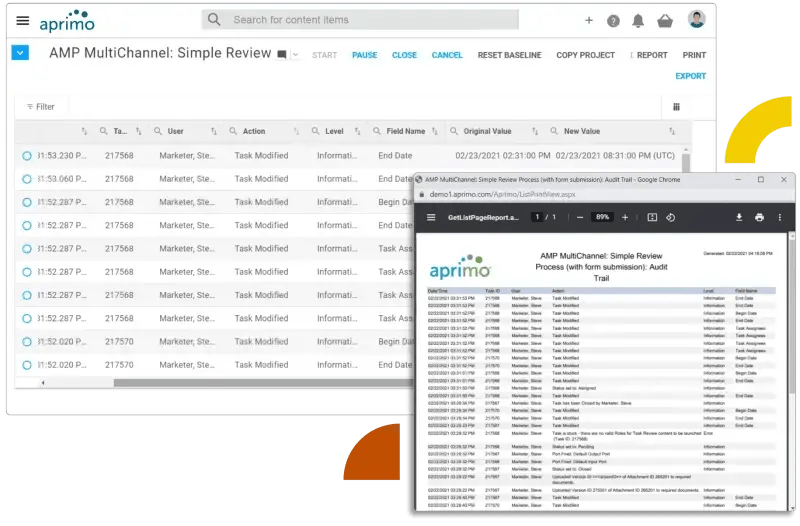Image resolution: width=800 pixels, height=526 pixels.
Task: Click the vertical scrollbar of audit table
Action: click(686, 162)
